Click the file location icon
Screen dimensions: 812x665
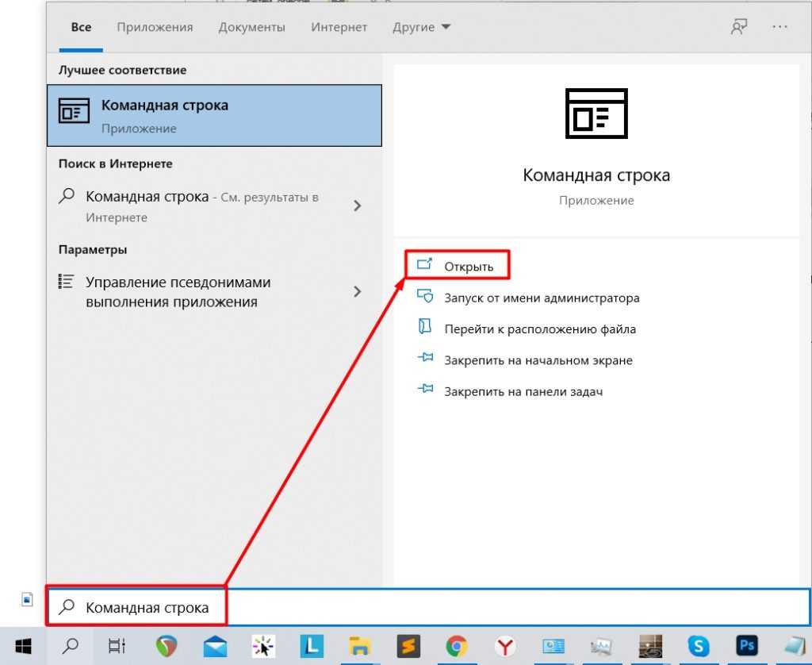[x=425, y=326]
